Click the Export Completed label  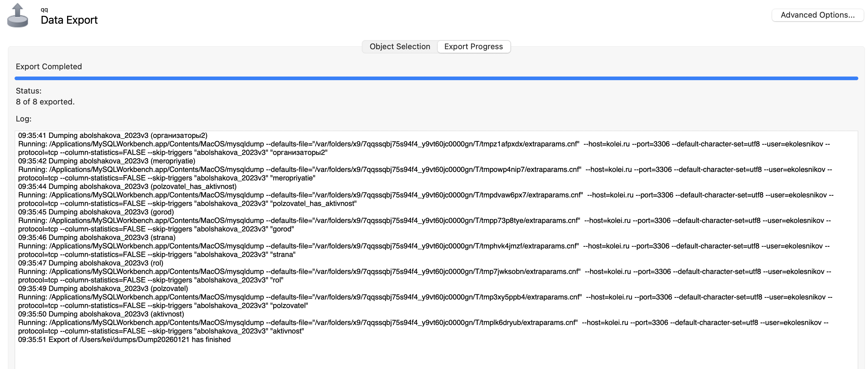coord(49,67)
